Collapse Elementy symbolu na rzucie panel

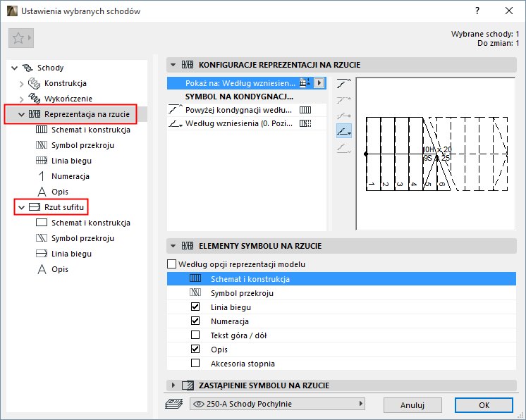[173, 246]
